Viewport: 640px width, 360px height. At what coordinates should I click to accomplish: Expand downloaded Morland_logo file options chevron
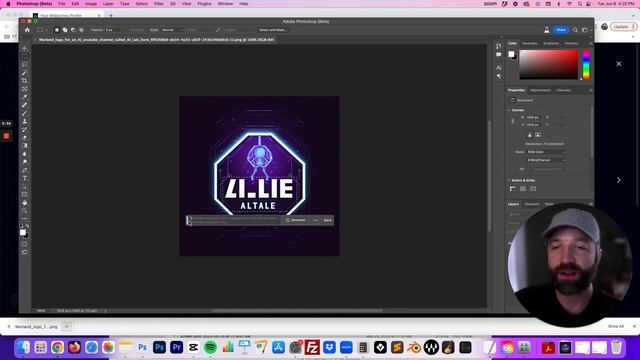click(x=67, y=327)
